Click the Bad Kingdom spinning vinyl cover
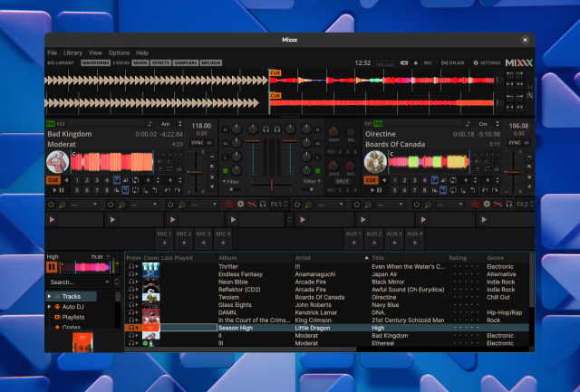The image size is (580, 392). (57, 162)
